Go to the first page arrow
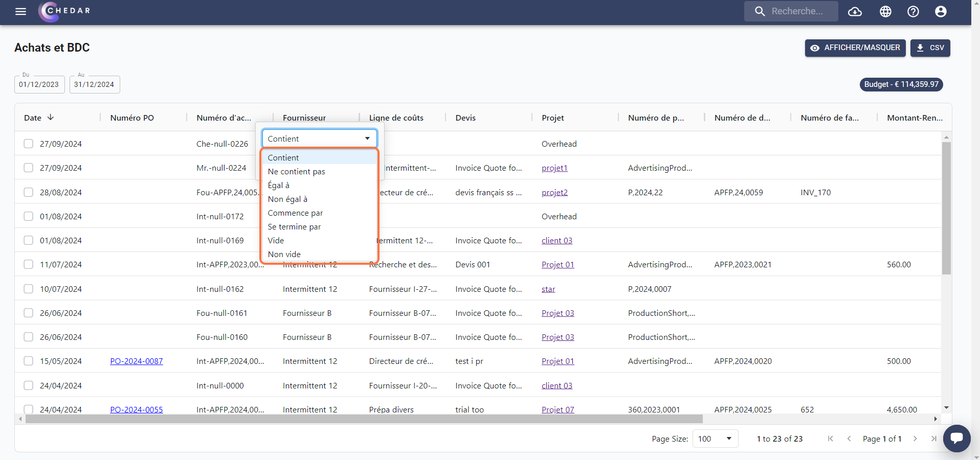 pos(830,439)
